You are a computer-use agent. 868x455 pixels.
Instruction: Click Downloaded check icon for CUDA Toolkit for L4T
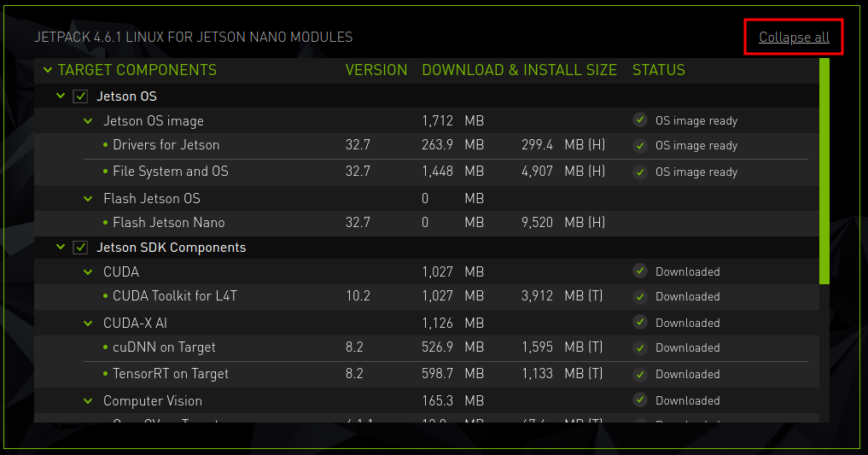coord(640,297)
